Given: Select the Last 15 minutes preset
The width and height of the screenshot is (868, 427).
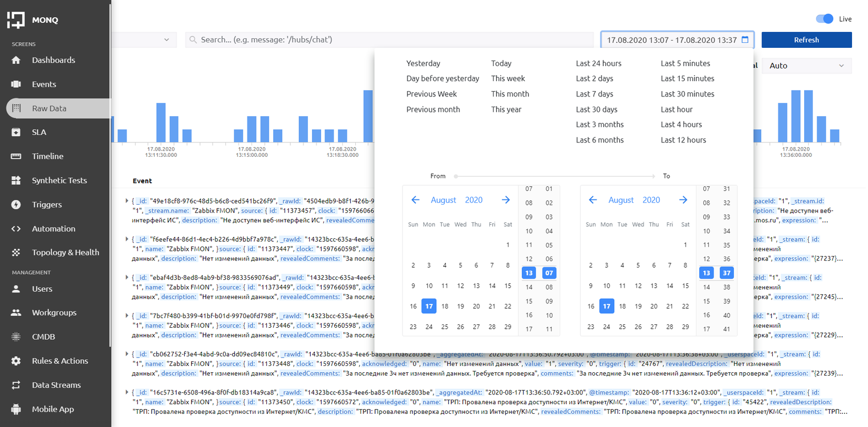Looking at the screenshot, I should click(687, 79).
